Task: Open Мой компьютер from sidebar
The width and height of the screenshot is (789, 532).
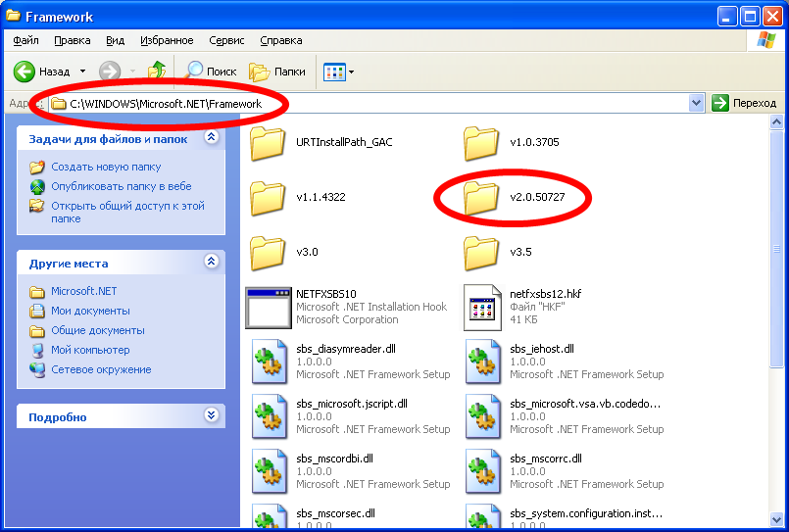Action: 90,350
